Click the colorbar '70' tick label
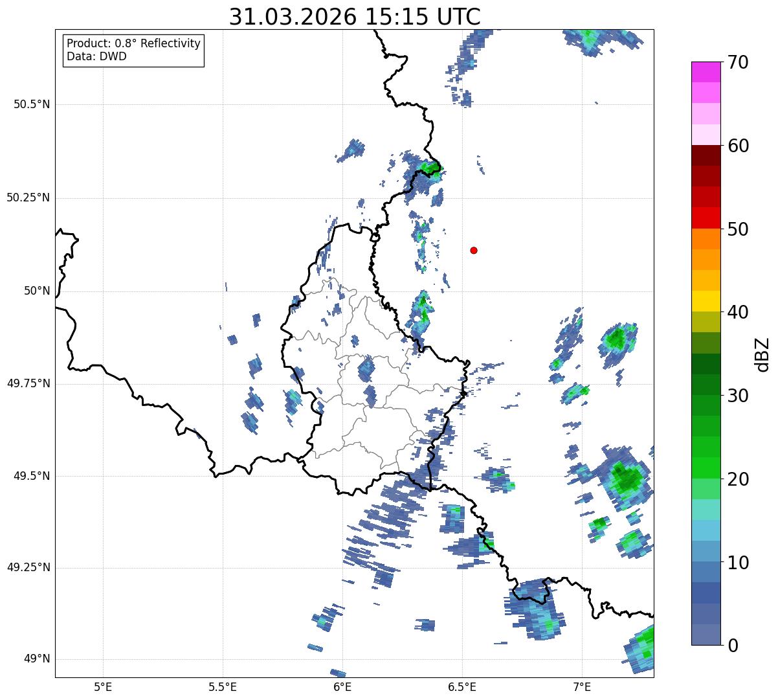The image size is (778, 700). 738,62
